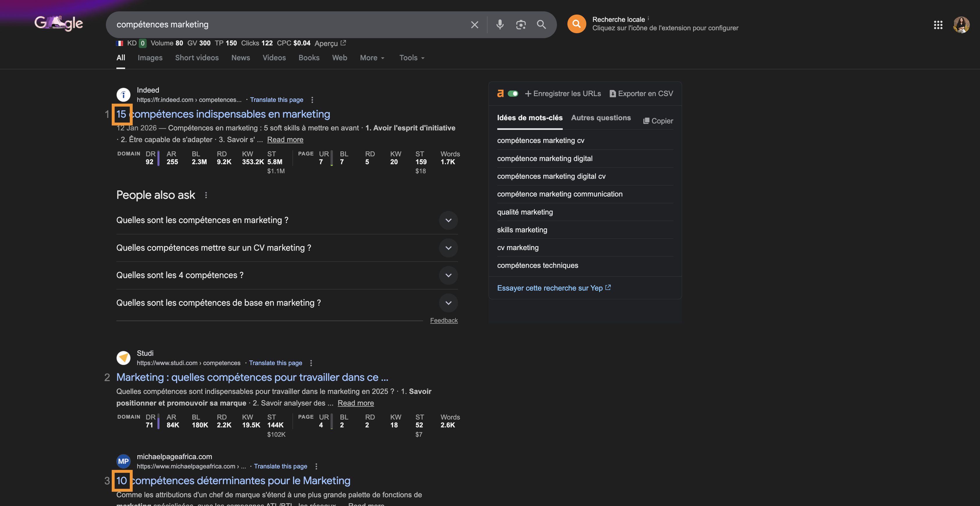This screenshot has height=506, width=980.
Task: Click the voice search microphone icon
Action: pos(500,24)
